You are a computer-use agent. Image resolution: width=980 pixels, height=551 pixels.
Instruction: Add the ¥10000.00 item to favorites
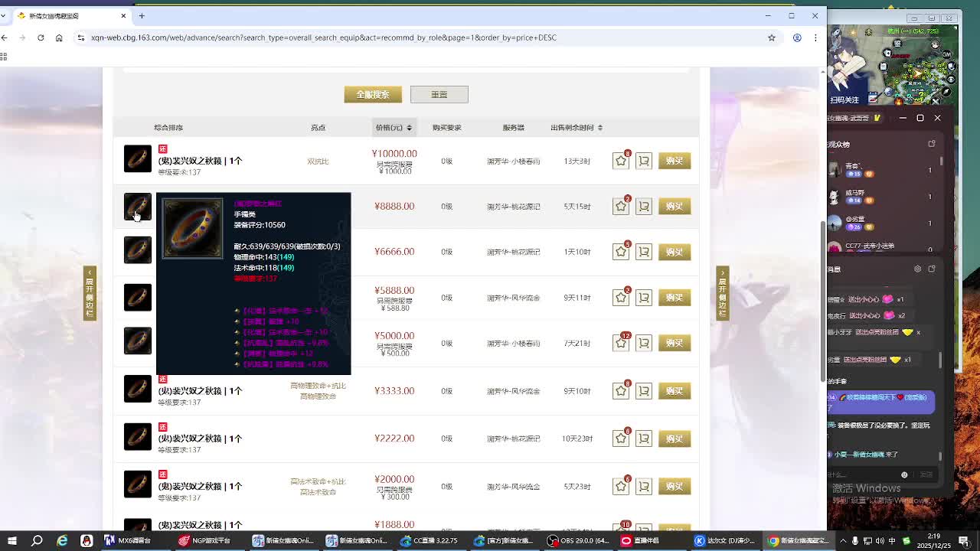pyautogui.click(x=620, y=161)
